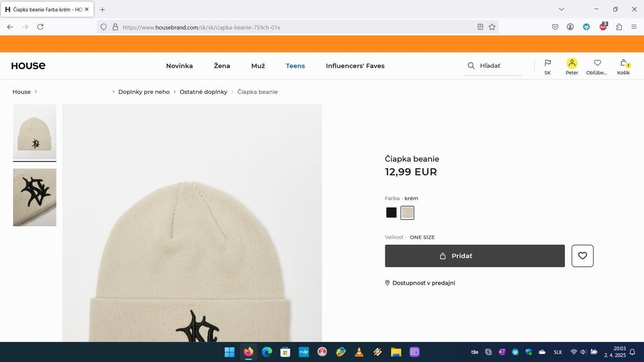The height and width of the screenshot is (362, 644).
Task: Select the cream color swatch
Action: tap(407, 212)
